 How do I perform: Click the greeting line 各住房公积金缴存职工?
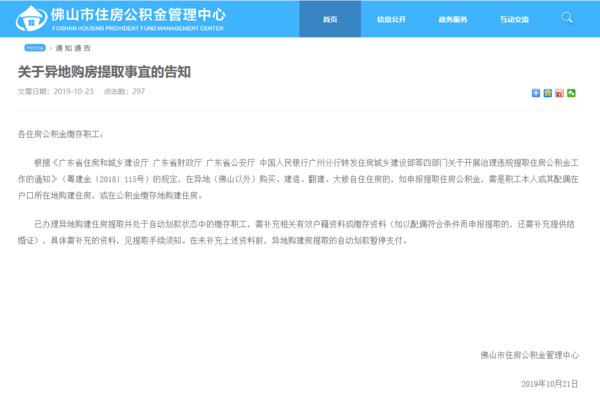pos(60,134)
